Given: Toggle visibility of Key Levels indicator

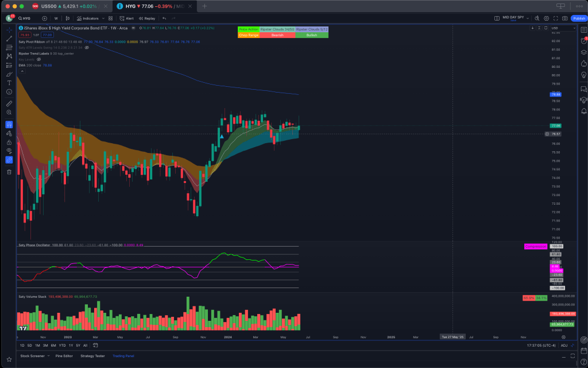Looking at the screenshot, I should click(x=39, y=59).
